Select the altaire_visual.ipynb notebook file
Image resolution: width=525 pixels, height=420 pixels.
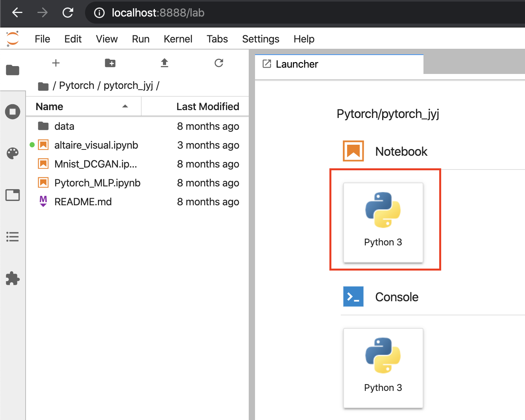tap(96, 145)
